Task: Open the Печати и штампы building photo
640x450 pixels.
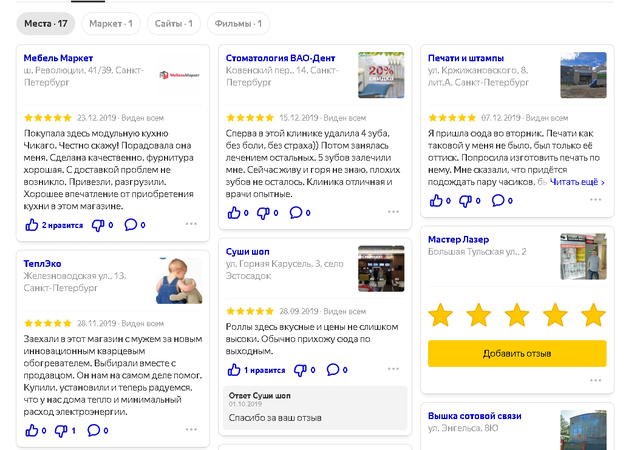Action: coord(583,75)
